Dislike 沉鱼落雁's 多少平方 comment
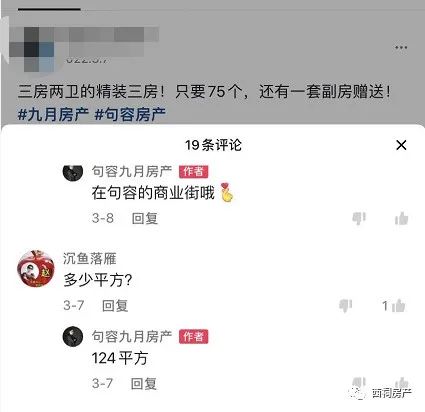The image size is (425, 412). pyautogui.click(x=345, y=305)
